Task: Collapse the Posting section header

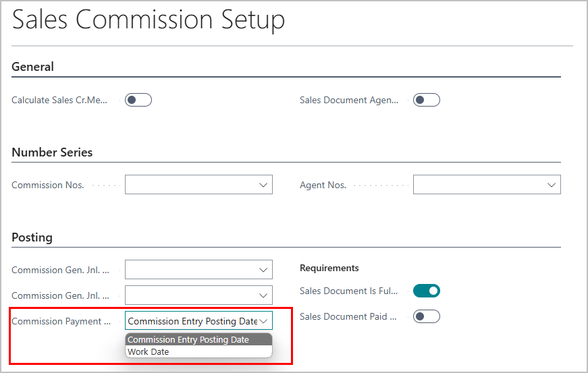Action: tap(32, 237)
